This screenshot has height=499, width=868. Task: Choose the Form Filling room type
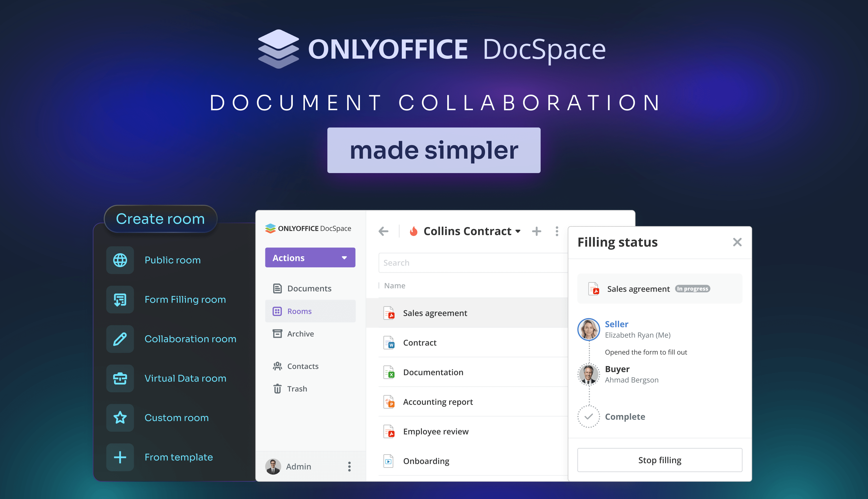(185, 299)
